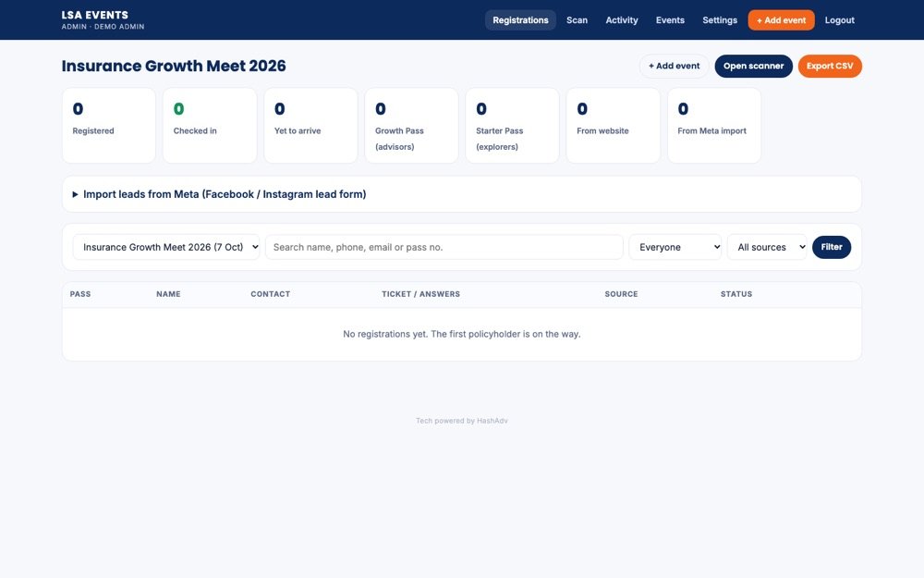Click the CONTACT column header

click(271, 294)
